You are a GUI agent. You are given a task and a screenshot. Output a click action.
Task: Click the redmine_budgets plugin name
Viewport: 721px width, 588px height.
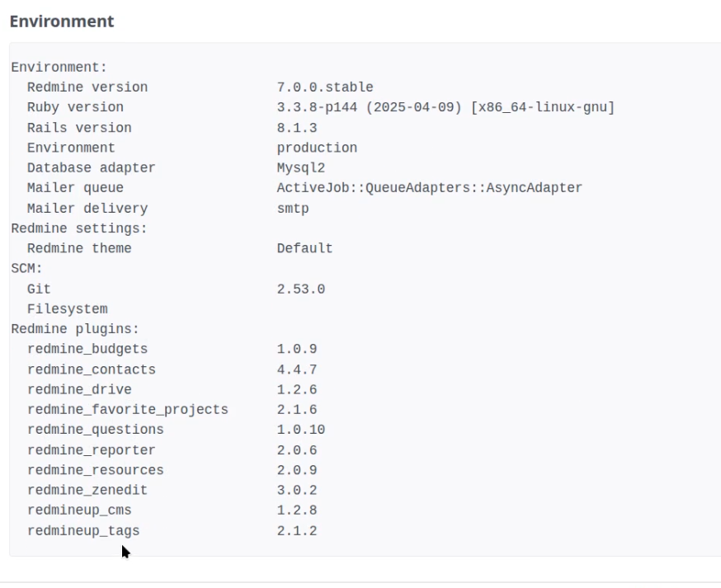(x=87, y=349)
